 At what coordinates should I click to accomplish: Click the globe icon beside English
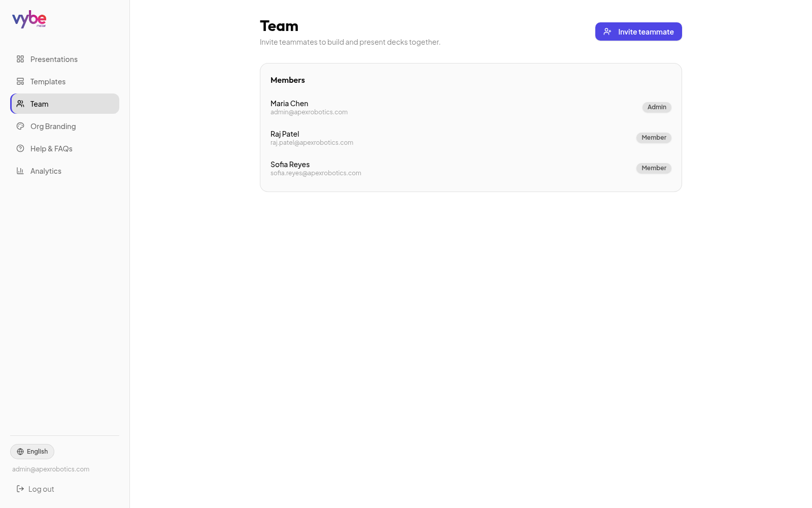[20, 452]
